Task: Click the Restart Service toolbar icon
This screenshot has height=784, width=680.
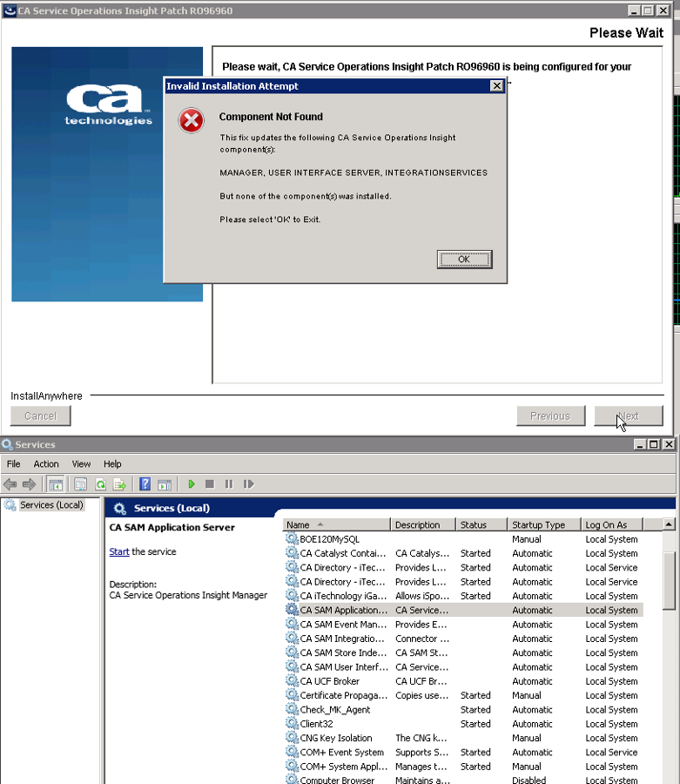Action: click(x=248, y=484)
